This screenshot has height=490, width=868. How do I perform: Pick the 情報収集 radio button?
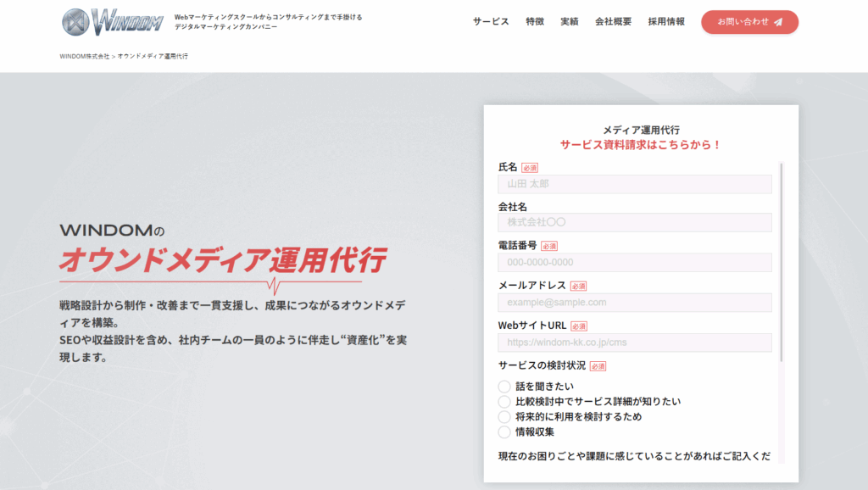(504, 432)
